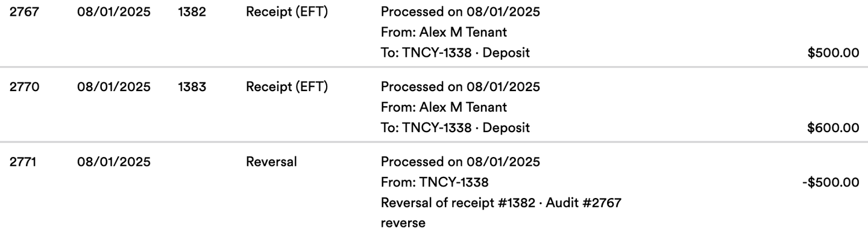Screen dimensions: 868x233
Task: Click the date in audit 2771 row
Action: 114,162
